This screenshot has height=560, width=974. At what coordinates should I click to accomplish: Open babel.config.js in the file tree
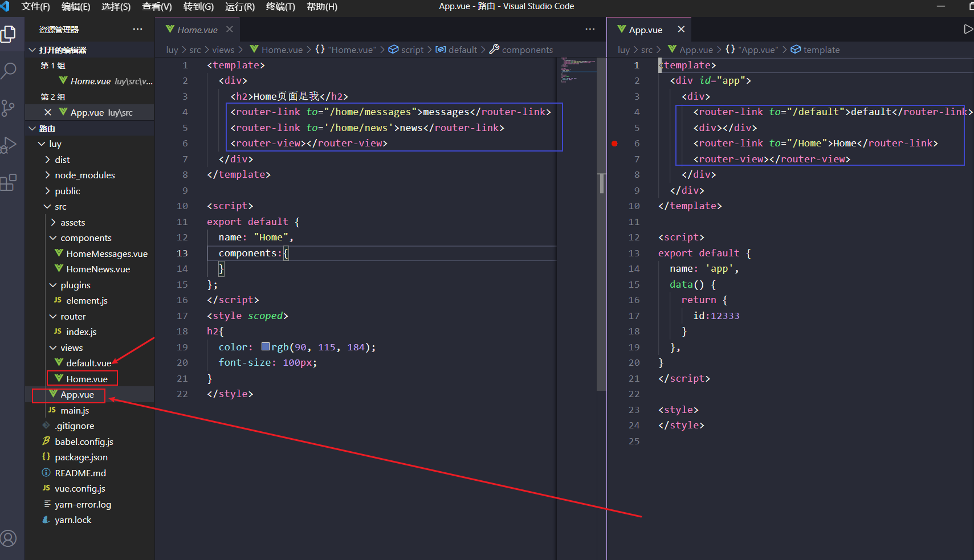pos(84,442)
